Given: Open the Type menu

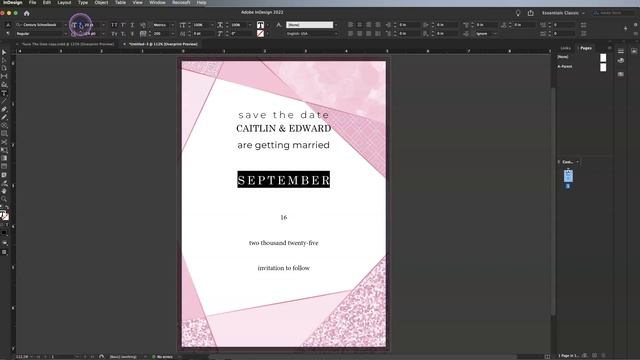Looking at the screenshot, I should (83, 2).
